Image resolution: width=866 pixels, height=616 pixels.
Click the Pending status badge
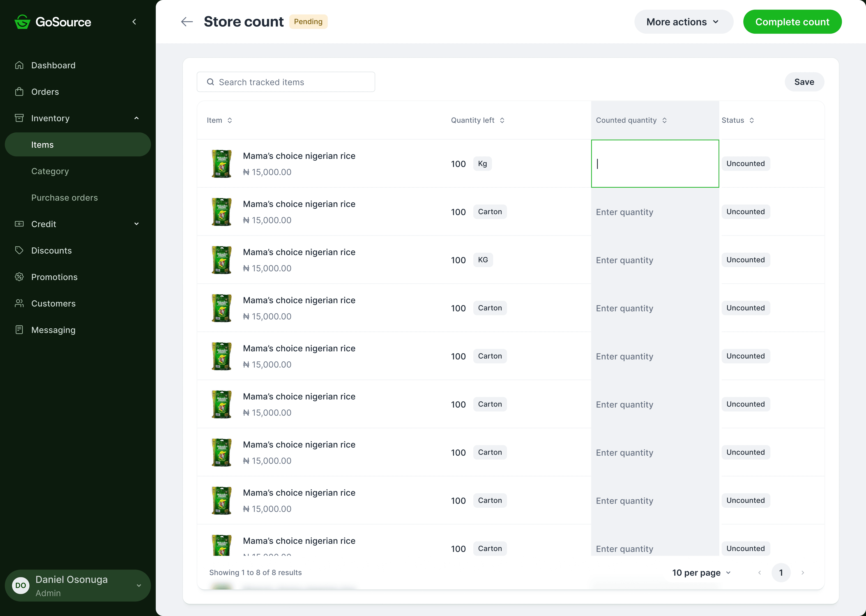[x=308, y=22]
